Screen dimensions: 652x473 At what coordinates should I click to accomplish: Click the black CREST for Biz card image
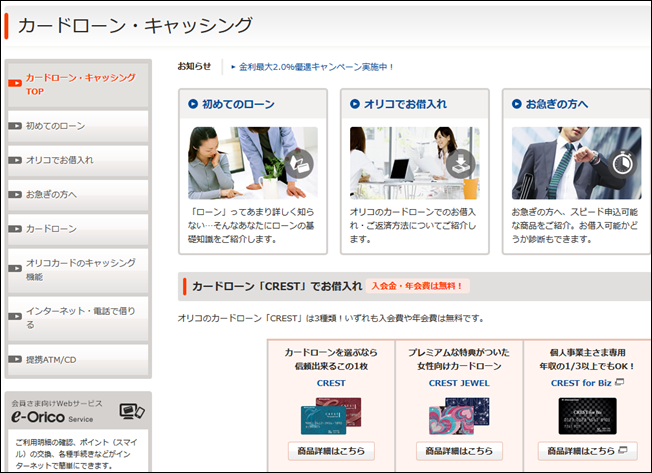pyautogui.click(x=587, y=416)
